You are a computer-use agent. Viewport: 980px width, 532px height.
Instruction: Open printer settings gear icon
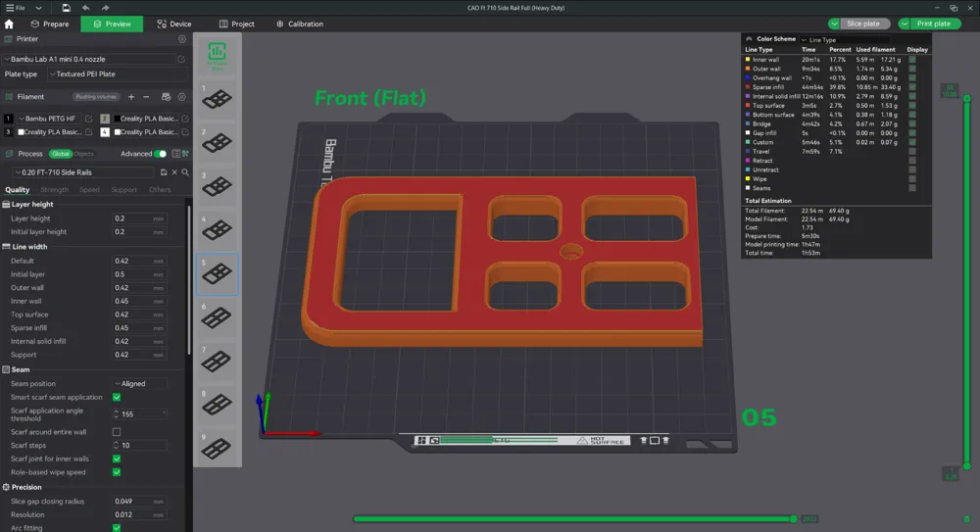click(x=182, y=39)
